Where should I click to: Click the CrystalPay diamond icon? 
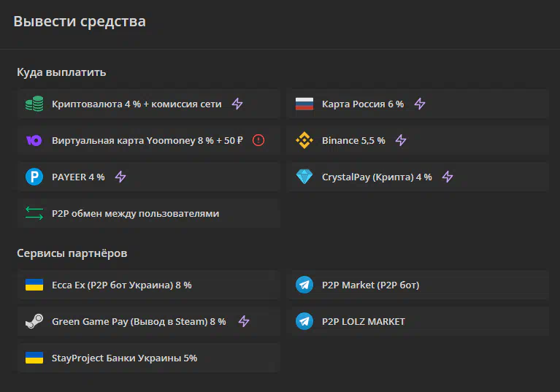pos(304,177)
